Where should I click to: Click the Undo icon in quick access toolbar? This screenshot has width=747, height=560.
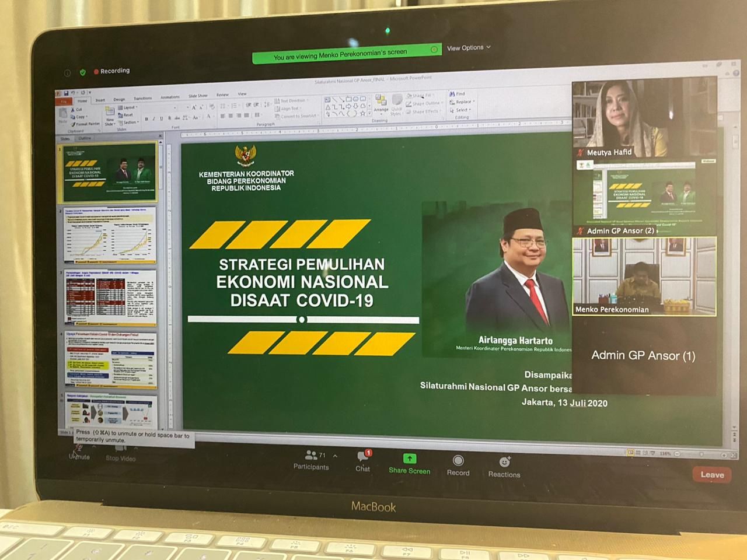click(x=74, y=93)
